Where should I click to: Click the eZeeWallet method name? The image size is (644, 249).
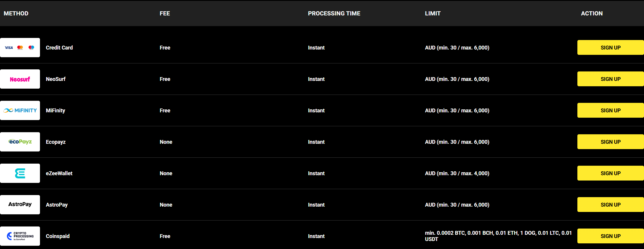click(x=59, y=173)
